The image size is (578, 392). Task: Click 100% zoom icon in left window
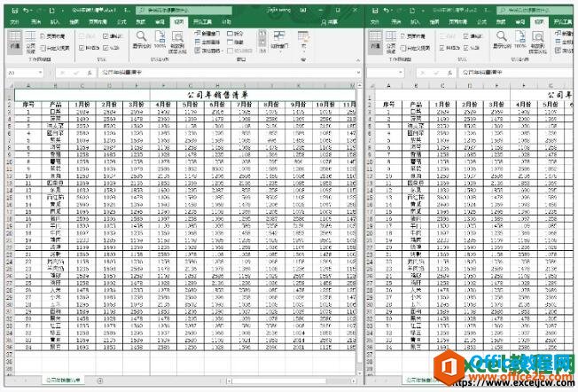[x=160, y=40]
